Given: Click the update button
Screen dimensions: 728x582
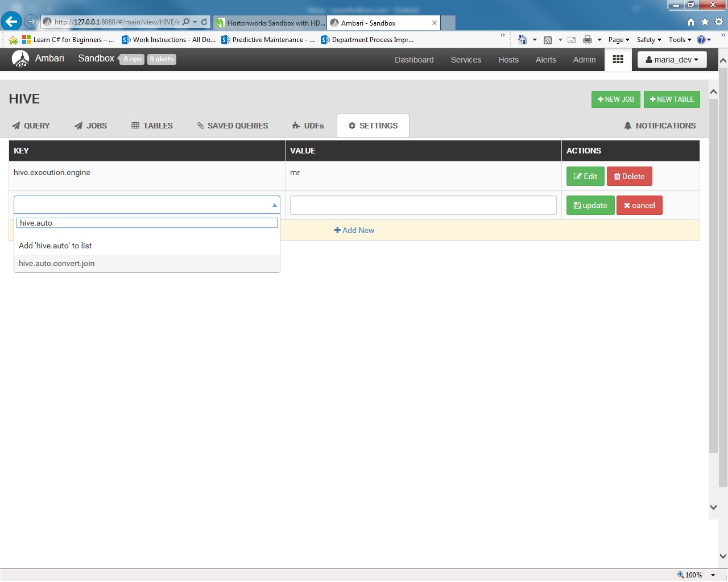Looking at the screenshot, I should coord(590,205).
